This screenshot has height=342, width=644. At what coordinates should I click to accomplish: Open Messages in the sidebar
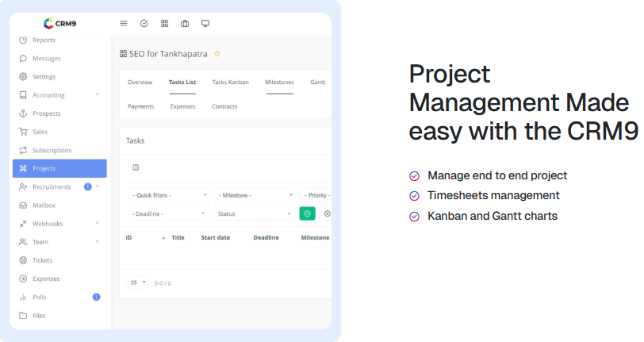point(46,59)
